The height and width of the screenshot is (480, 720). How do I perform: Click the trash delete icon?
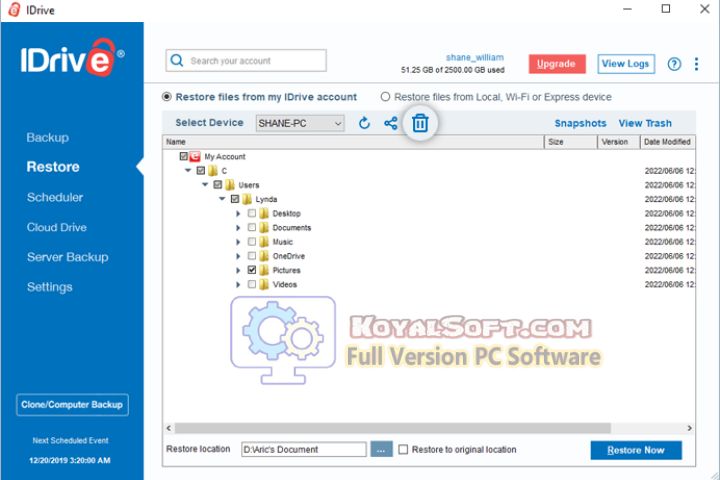pos(420,123)
